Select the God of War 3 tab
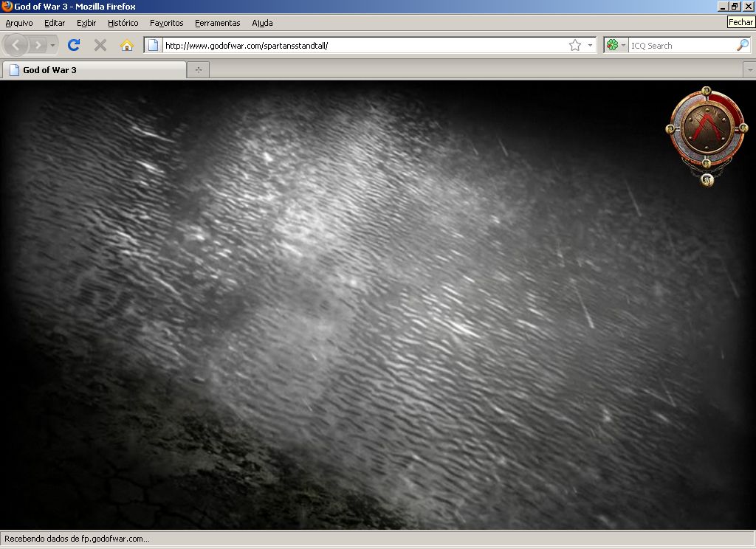756x549 pixels. (x=94, y=70)
